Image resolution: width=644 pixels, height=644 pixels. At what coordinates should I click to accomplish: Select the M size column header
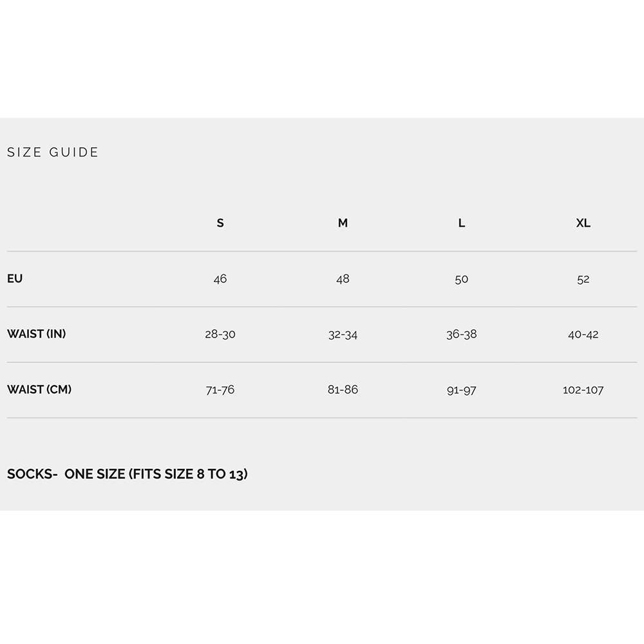click(x=343, y=223)
